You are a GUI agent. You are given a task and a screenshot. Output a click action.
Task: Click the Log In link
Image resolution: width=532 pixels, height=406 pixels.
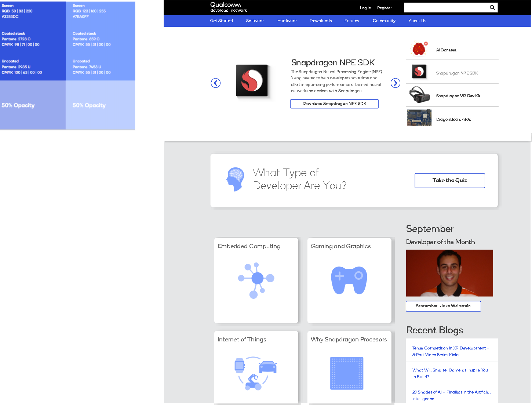(365, 8)
